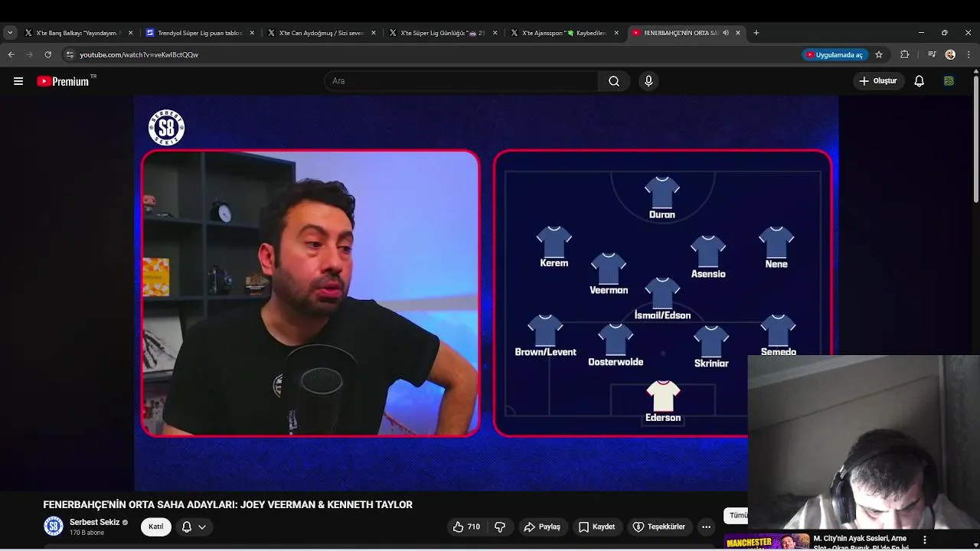Open media control icon in toolbar

932,54
